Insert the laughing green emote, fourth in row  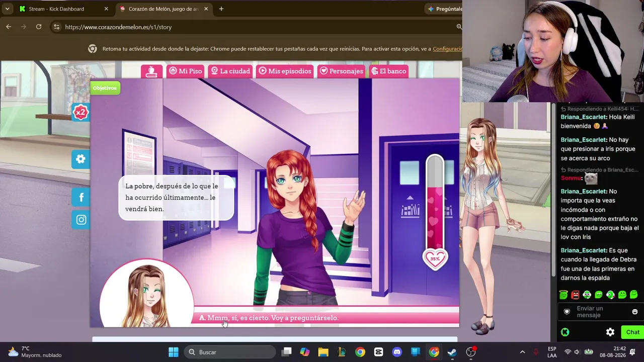(599, 295)
